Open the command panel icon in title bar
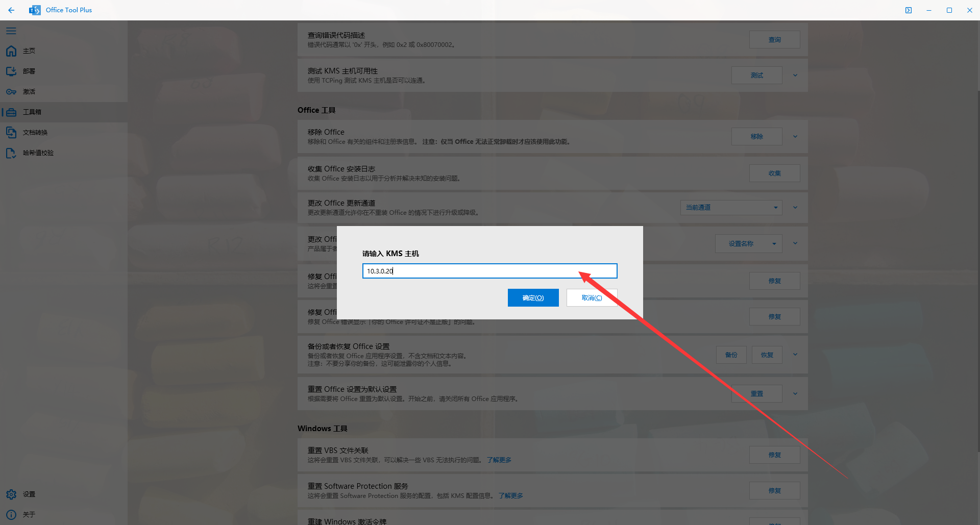The height and width of the screenshot is (525, 980). click(909, 10)
